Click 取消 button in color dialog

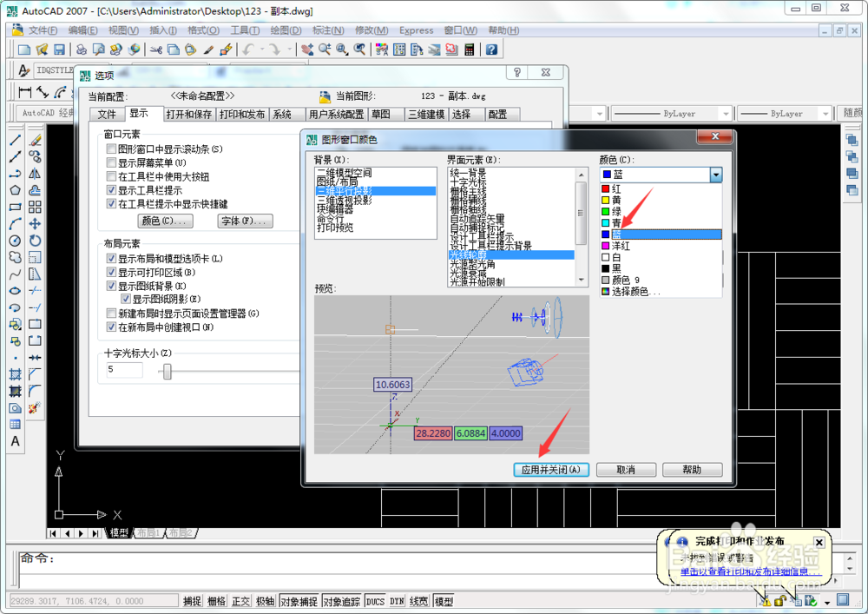coord(626,470)
